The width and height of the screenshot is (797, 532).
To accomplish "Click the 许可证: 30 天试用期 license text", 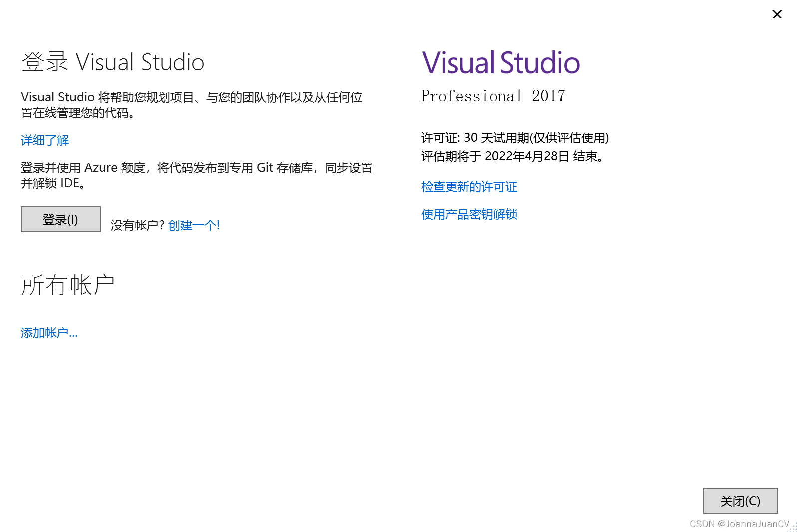I will click(x=515, y=138).
